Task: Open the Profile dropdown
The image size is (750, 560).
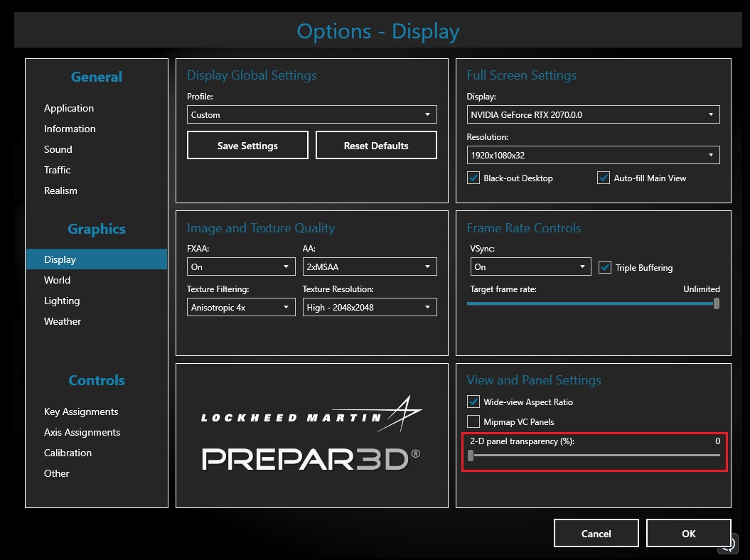Action: tap(311, 114)
